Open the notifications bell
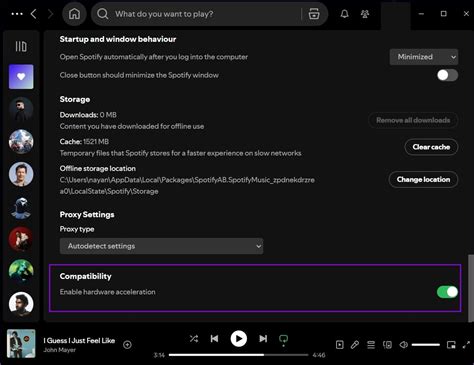 pos(345,14)
